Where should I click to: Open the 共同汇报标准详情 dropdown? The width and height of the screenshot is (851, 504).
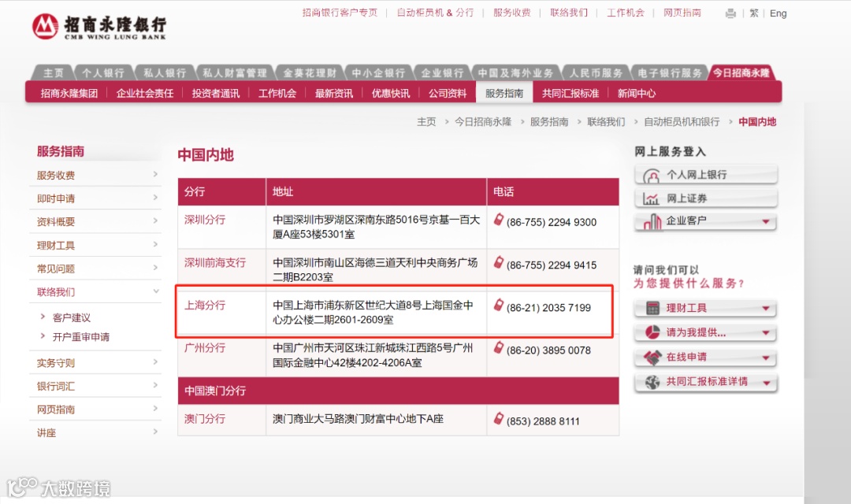[x=767, y=383]
